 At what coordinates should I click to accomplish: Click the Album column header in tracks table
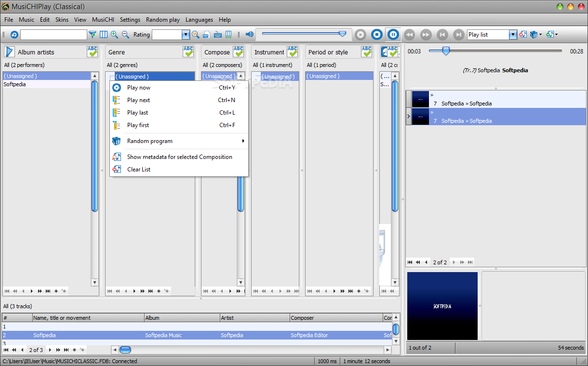click(x=182, y=318)
